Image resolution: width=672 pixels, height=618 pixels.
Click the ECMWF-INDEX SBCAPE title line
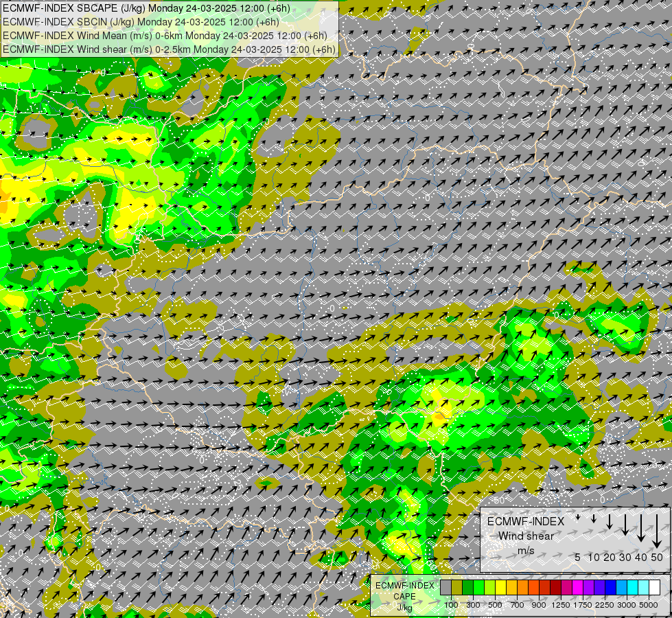(146, 8)
